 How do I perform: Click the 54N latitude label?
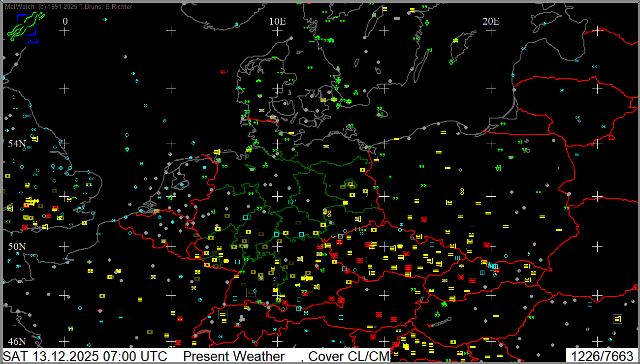pyautogui.click(x=17, y=144)
